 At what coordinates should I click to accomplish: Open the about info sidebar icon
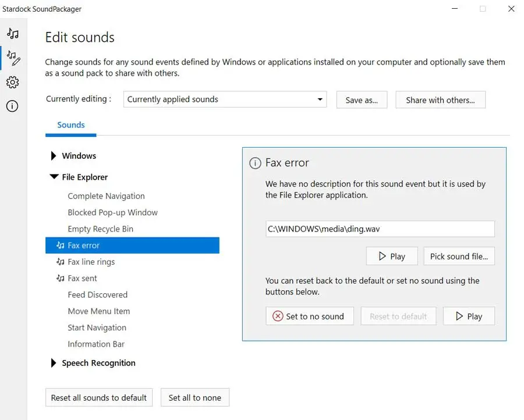[13, 106]
